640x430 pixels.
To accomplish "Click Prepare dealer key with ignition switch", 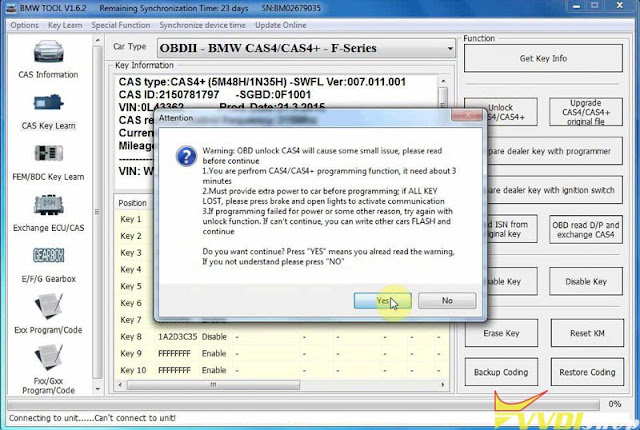I will click(555, 190).
